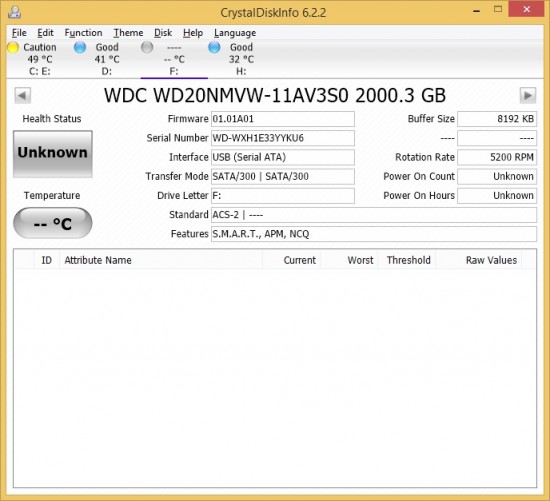This screenshot has width=550, height=501.
Task: Click the Attribute Name column header
Action: (161, 260)
